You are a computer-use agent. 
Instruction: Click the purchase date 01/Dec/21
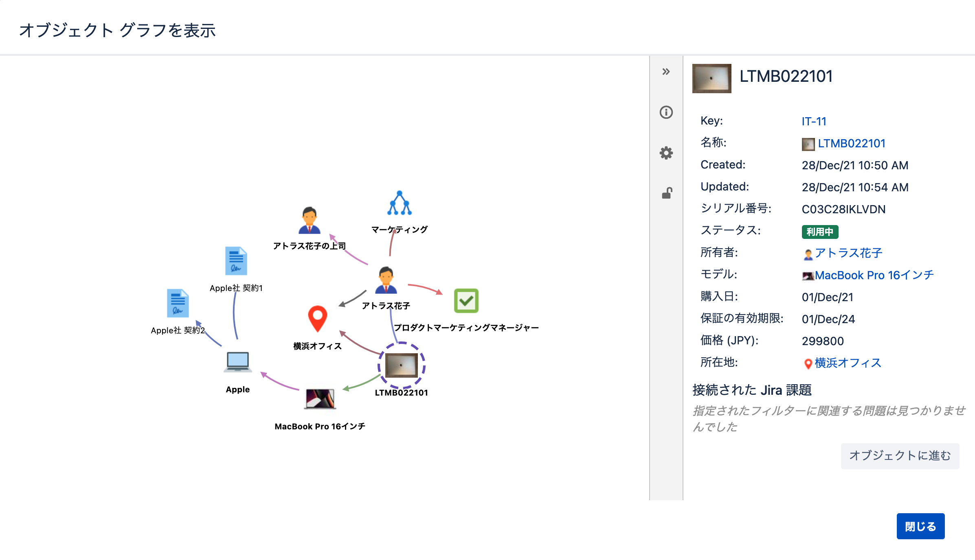click(828, 297)
